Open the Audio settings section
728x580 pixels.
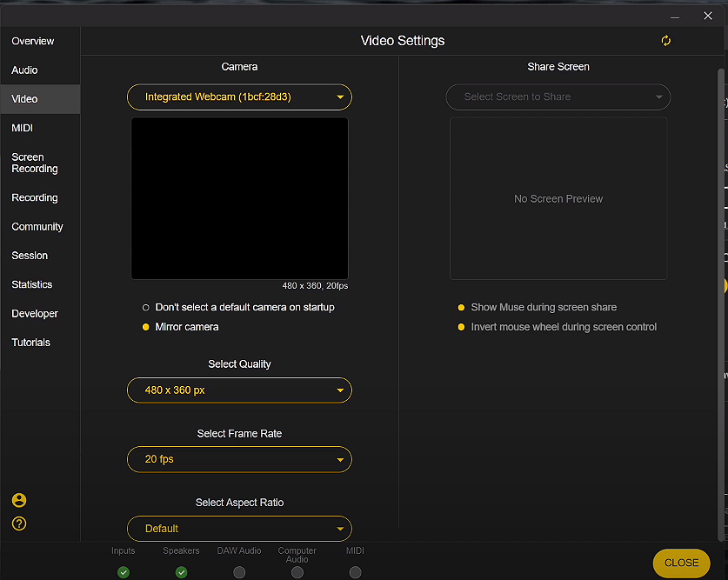pos(40,70)
